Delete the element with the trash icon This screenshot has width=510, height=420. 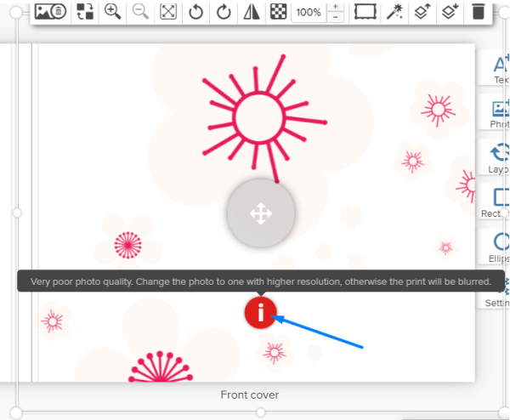click(x=479, y=12)
